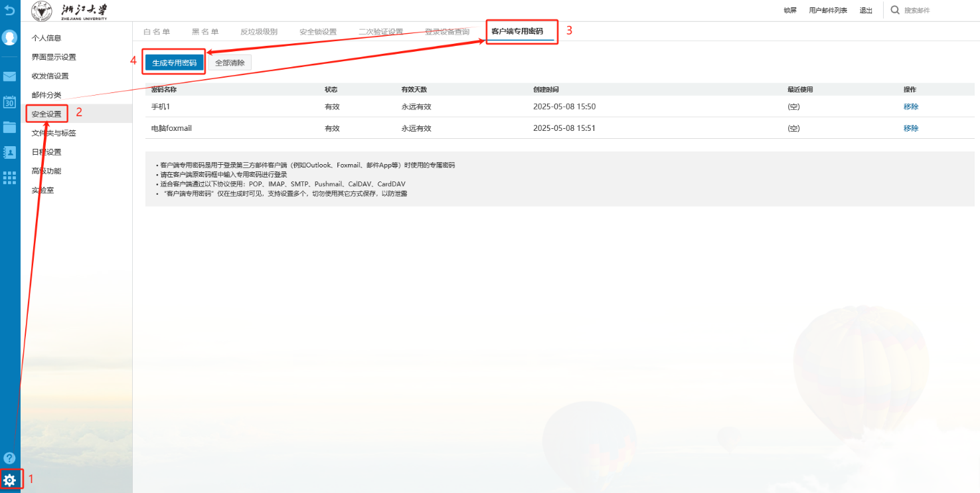Click the 生成专用密码 button

(175, 62)
